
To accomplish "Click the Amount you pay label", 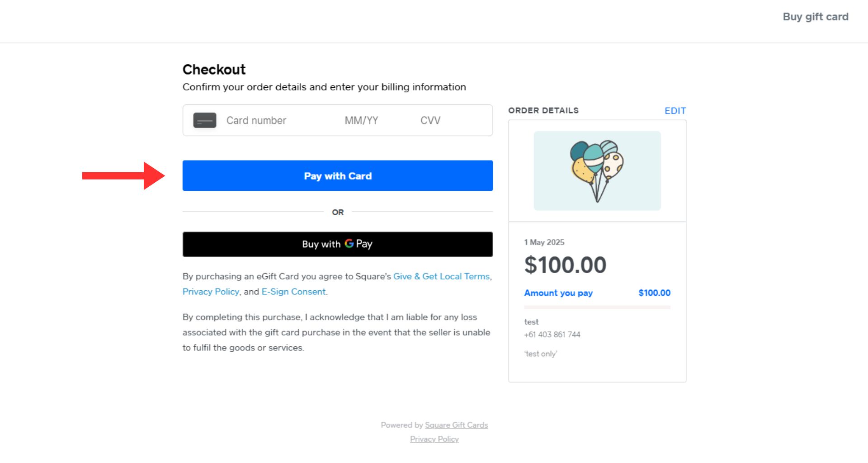I will pyautogui.click(x=558, y=293).
